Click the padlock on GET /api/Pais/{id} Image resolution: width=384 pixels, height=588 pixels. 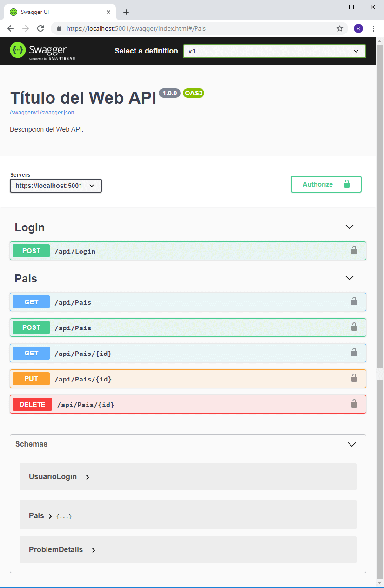pos(354,353)
